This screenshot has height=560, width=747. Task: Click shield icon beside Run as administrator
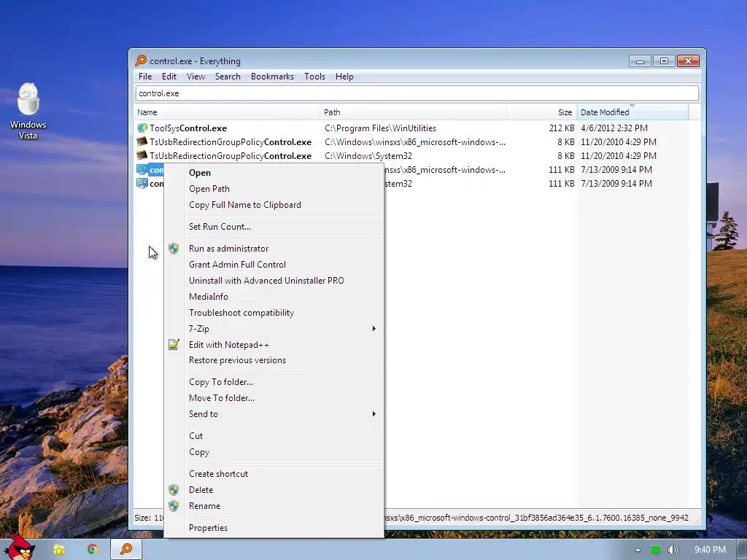[x=174, y=249]
